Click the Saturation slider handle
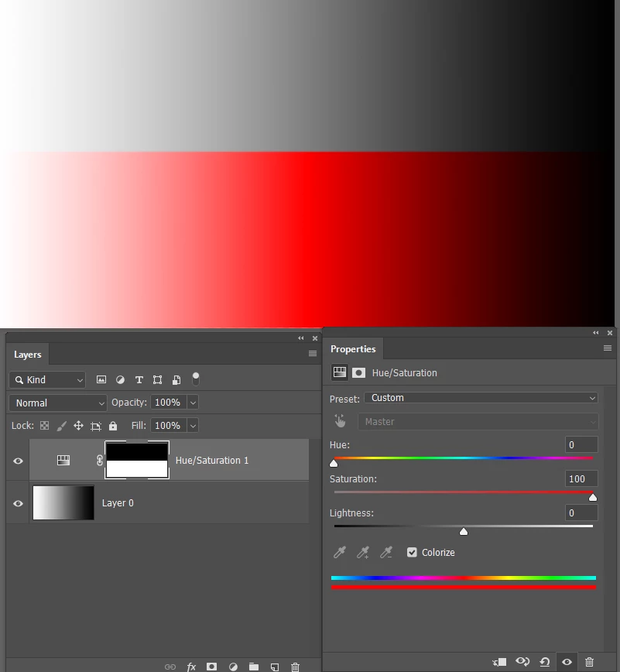Image resolution: width=620 pixels, height=672 pixels. pos(593,497)
